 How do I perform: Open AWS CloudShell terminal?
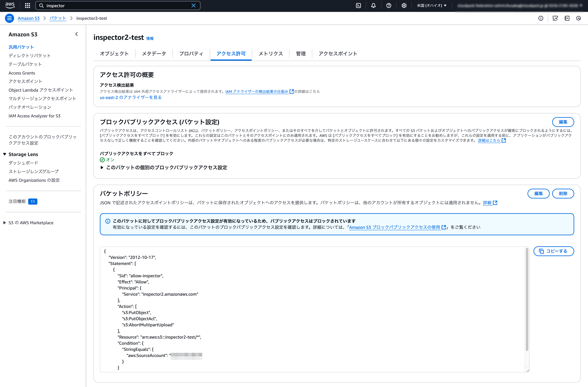(359, 5)
